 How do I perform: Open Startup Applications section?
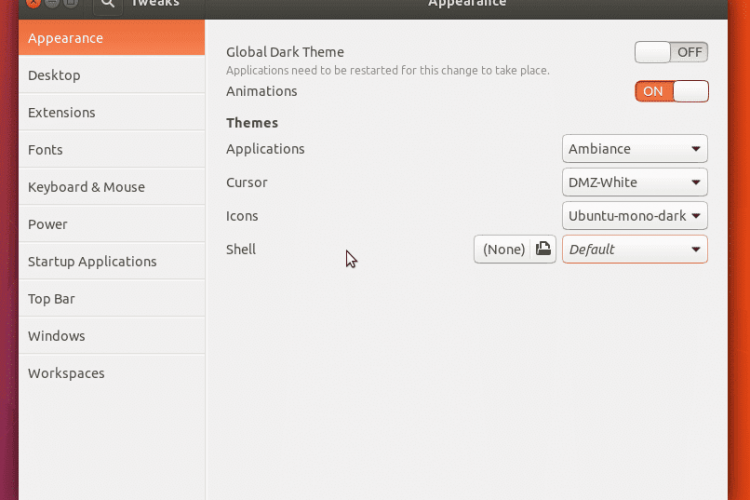(x=112, y=262)
